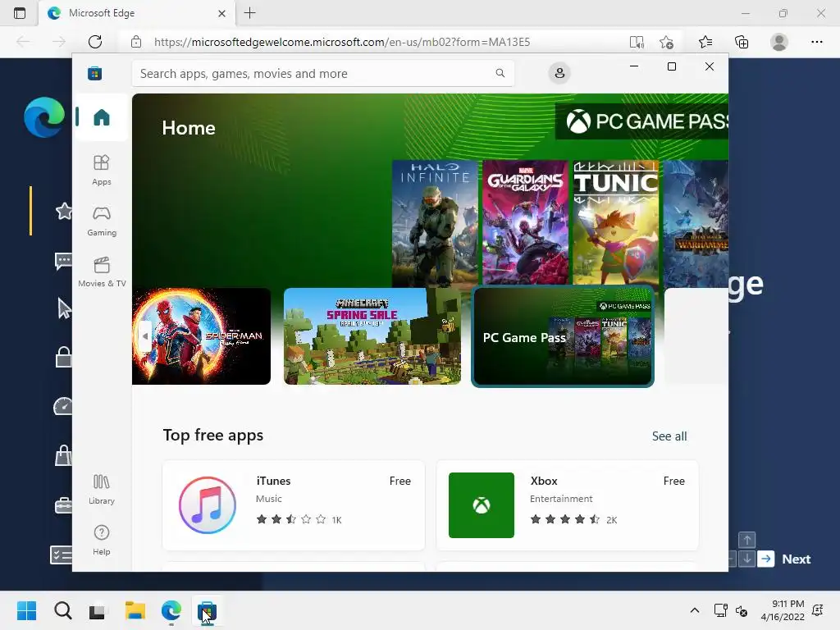Screen dimensions: 840x630
Task: Open taskbar Search
Action: (62, 610)
